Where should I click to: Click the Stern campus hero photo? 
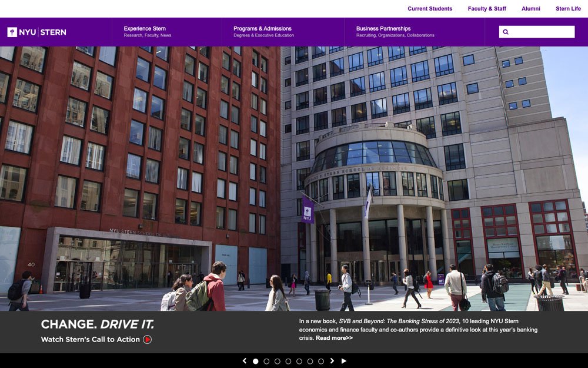coord(294,179)
